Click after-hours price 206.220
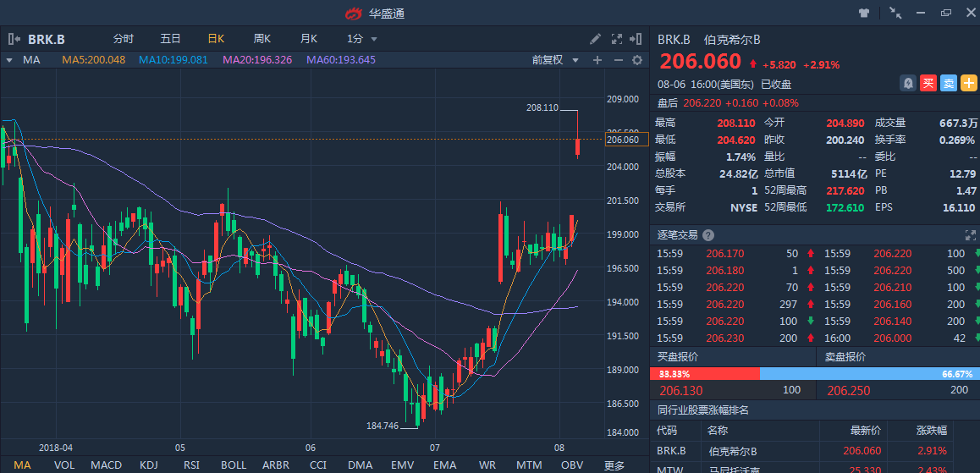The height and width of the screenshot is (473, 980). point(702,102)
